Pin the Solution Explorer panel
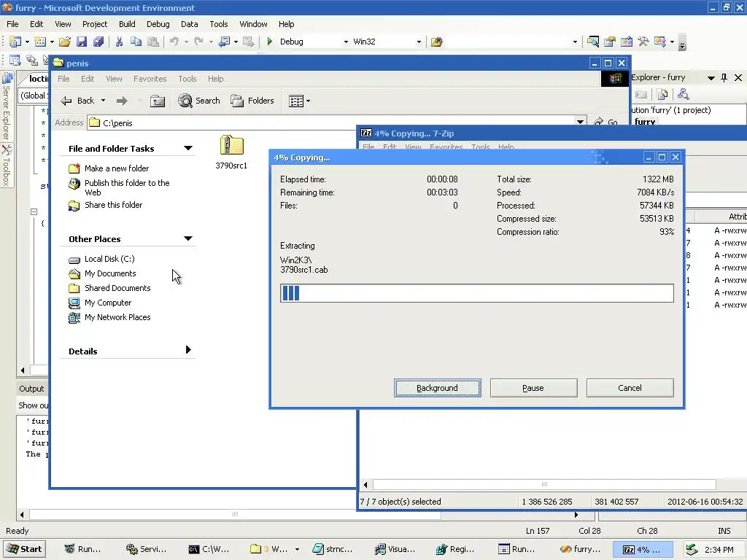Viewport: 747px width, 560px height. pos(724,77)
